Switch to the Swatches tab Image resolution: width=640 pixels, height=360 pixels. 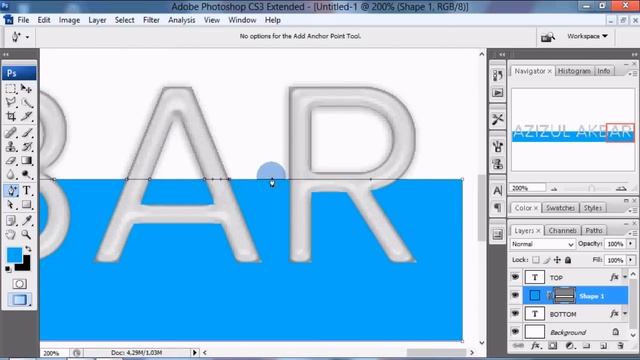[x=560, y=208]
